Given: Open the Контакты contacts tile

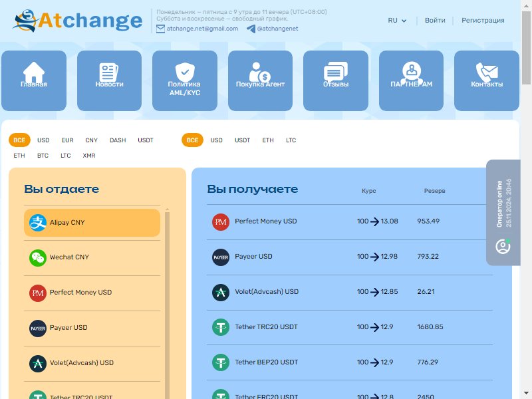Looking at the screenshot, I should pos(487,80).
